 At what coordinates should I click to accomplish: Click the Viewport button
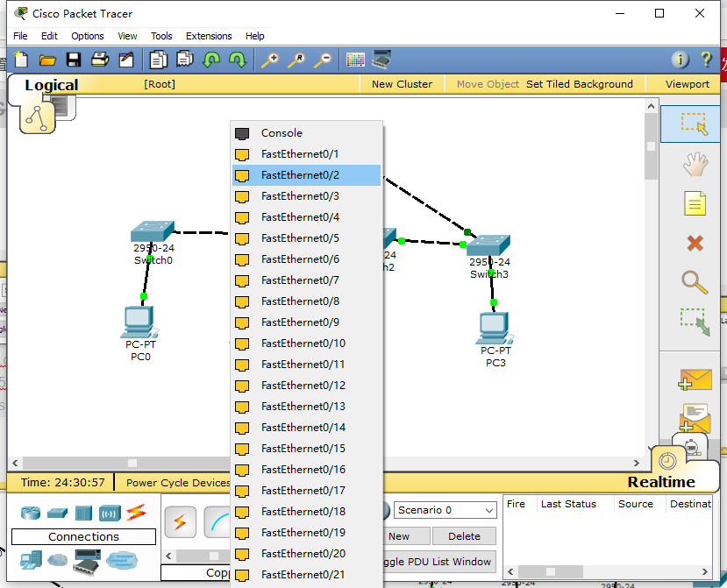coord(688,84)
